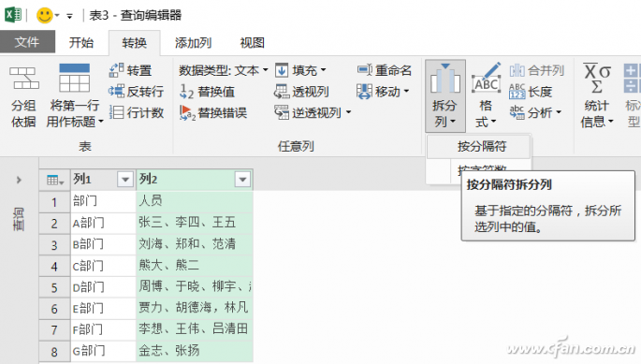Screen dimensions: 641x364
Task: Click the 合并列 button
Action: coord(537,70)
